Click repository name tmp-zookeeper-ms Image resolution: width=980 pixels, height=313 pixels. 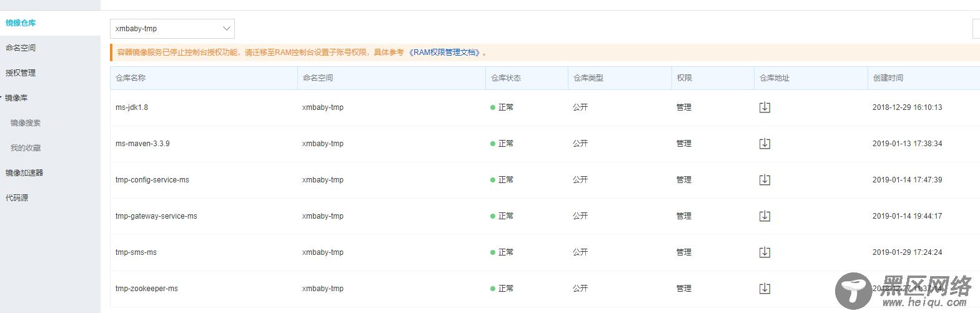pyautogui.click(x=147, y=289)
